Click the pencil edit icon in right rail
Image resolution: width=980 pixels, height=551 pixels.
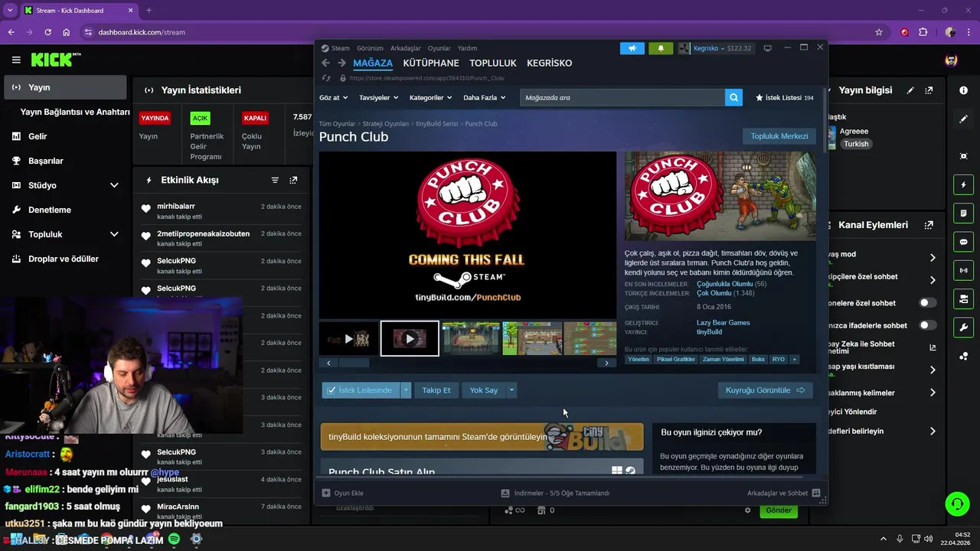coord(963,119)
